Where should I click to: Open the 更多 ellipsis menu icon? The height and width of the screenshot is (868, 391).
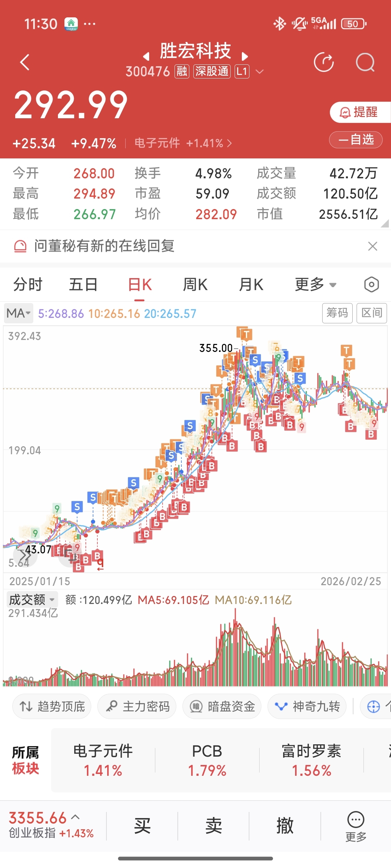(356, 827)
